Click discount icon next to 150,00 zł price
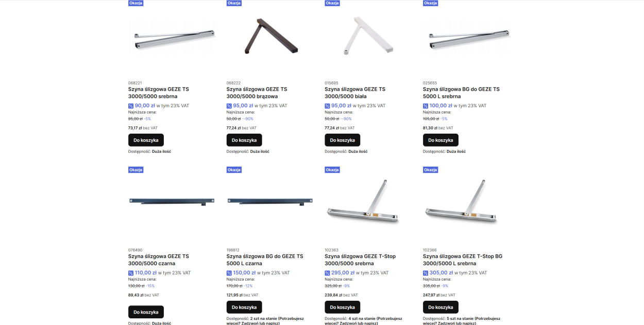 229,273
